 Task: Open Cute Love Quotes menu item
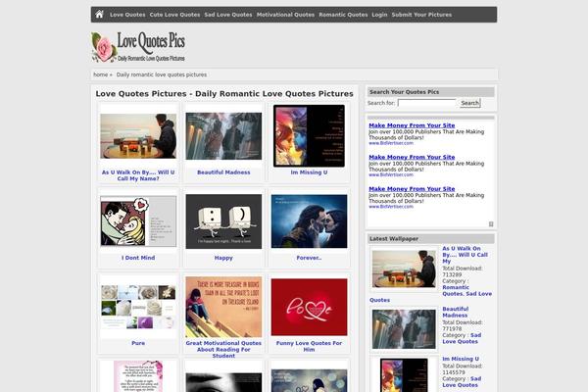coord(174,15)
